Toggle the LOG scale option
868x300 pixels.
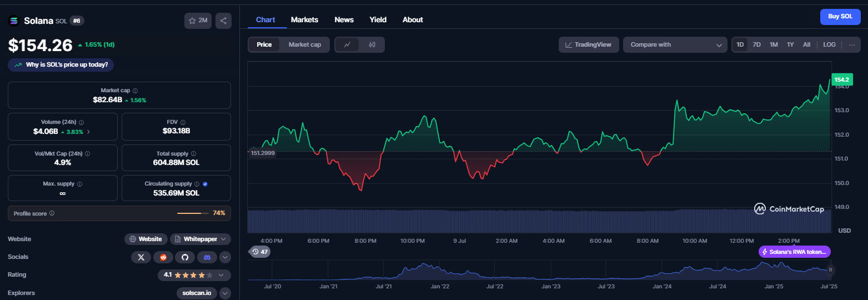point(829,44)
